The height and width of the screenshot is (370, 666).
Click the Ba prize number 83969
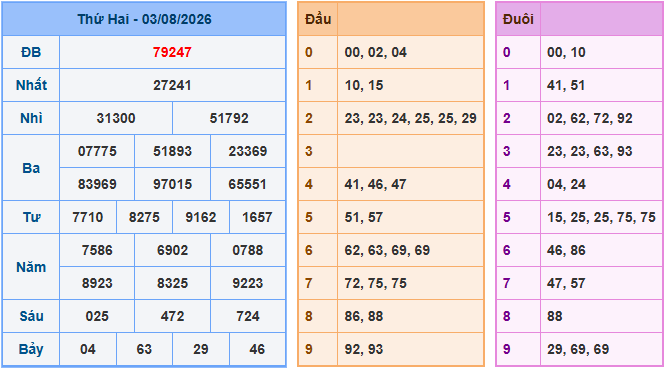(x=97, y=184)
